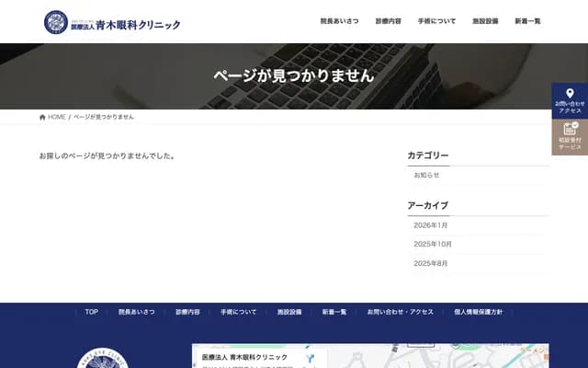
Task: Click 診療内容 in the footer navigation
Action: click(187, 312)
